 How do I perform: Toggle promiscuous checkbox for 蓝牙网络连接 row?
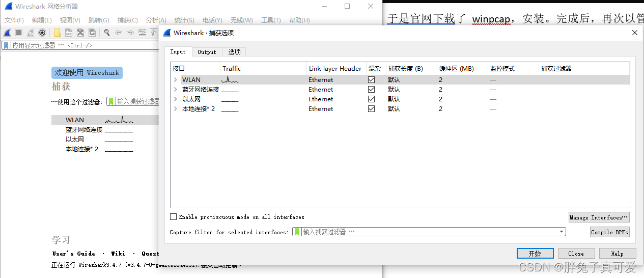371,90
